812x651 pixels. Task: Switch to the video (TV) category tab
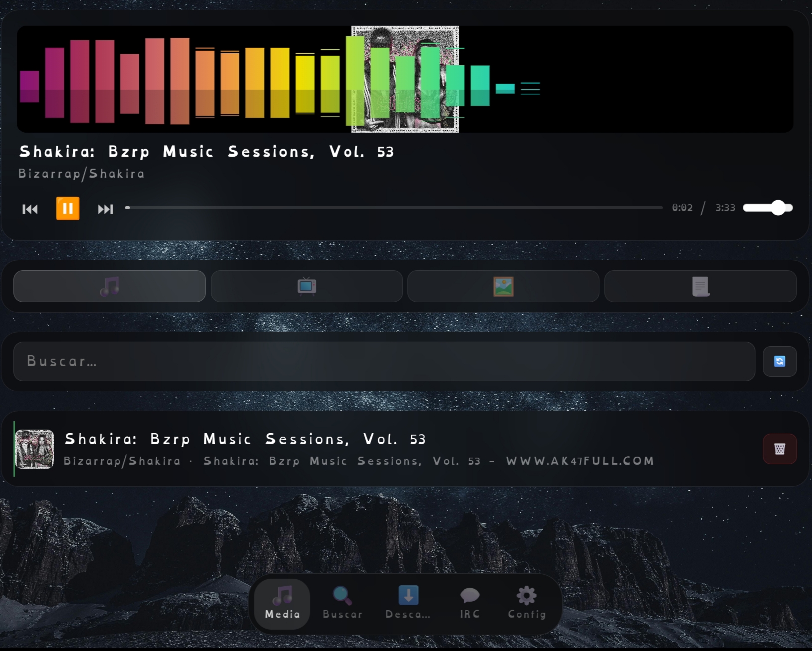[307, 286]
